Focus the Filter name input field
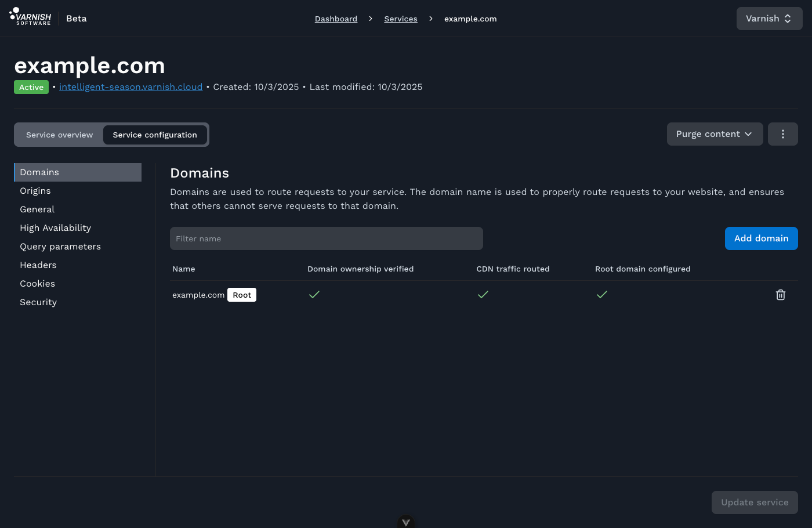This screenshot has height=528, width=812. (326, 238)
